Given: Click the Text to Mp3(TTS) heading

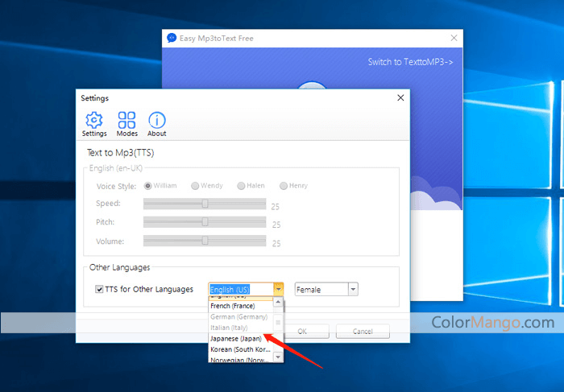Looking at the screenshot, I should pos(121,153).
